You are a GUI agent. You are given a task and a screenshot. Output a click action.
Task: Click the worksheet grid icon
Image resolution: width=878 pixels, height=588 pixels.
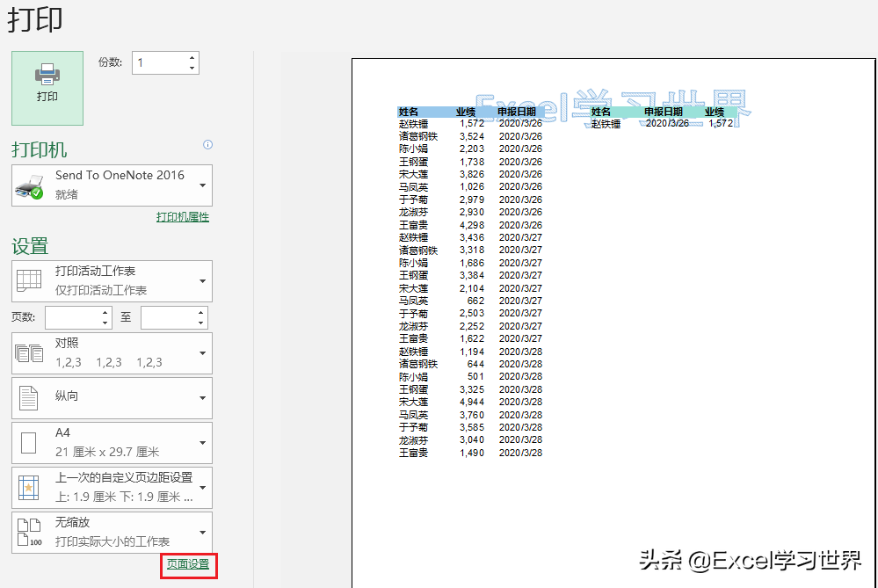29,280
